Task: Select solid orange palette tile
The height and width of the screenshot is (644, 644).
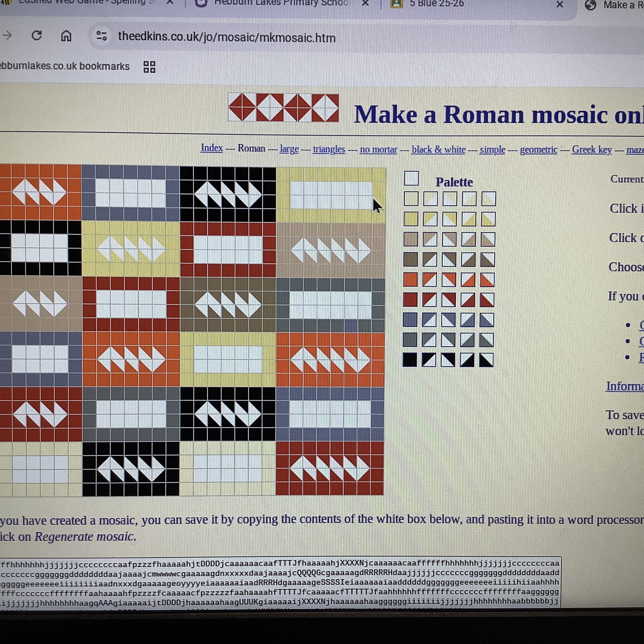Action: pyautogui.click(x=410, y=279)
